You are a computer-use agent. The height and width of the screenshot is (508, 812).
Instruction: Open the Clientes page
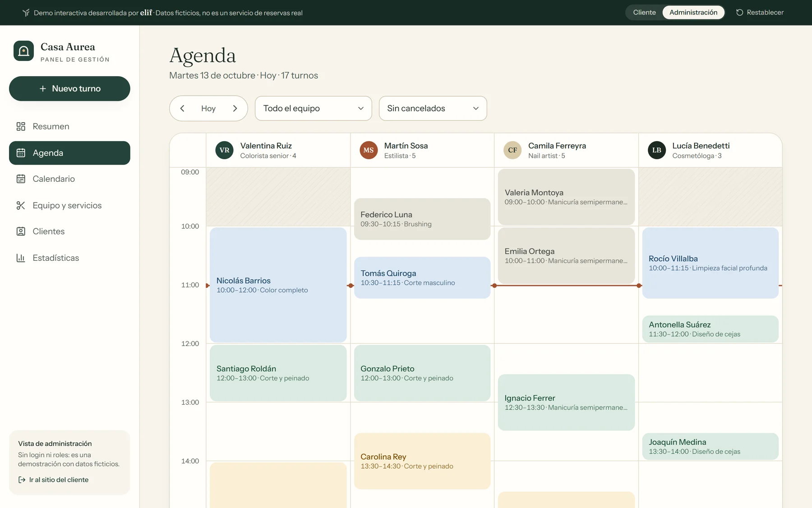[x=69, y=231]
